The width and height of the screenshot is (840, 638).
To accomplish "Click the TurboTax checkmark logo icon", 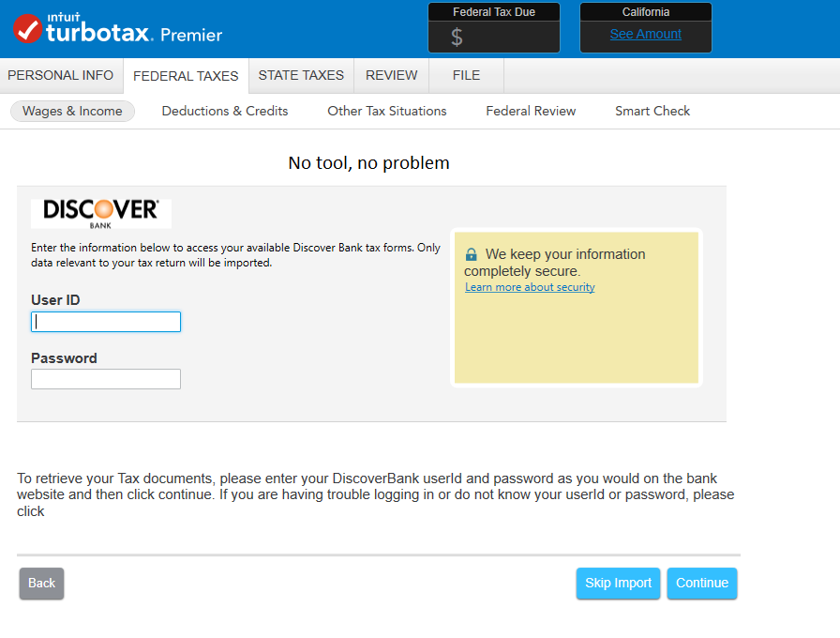I will click(28, 28).
